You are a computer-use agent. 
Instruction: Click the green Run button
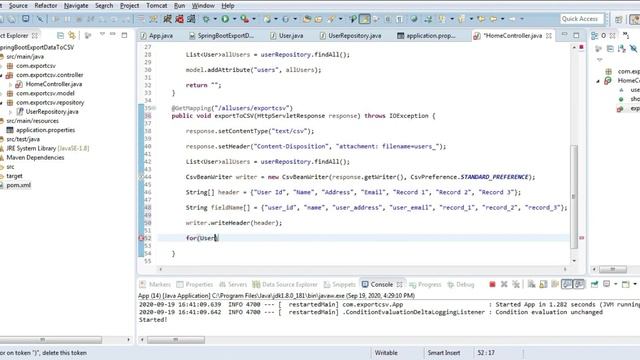225,19
